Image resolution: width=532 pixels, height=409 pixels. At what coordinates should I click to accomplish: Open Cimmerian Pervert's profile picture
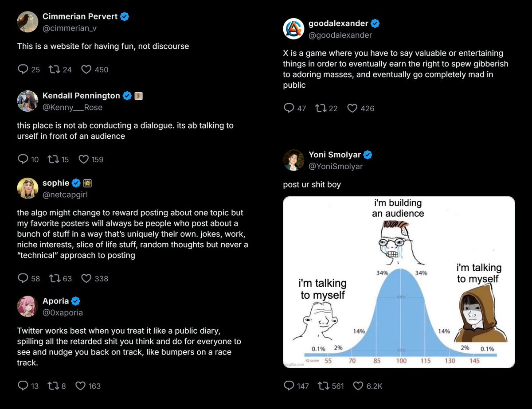27,22
